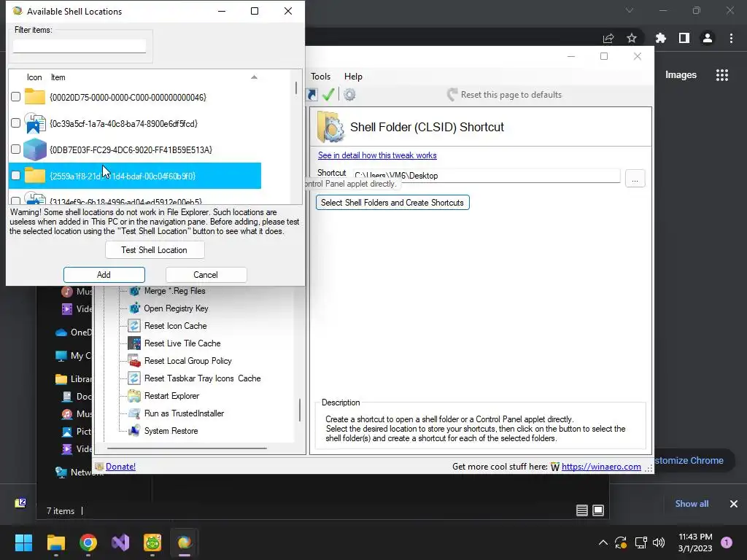The image size is (747, 560).
Task: Click the blue cube icon of {0DB7E03F...}
Action: click(35, 149)
